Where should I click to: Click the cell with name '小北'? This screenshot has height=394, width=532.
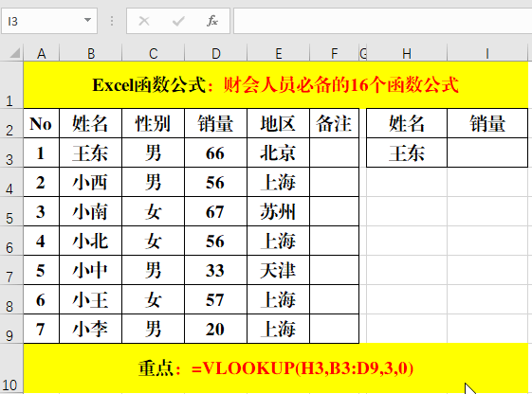click(x=91, y=241)
